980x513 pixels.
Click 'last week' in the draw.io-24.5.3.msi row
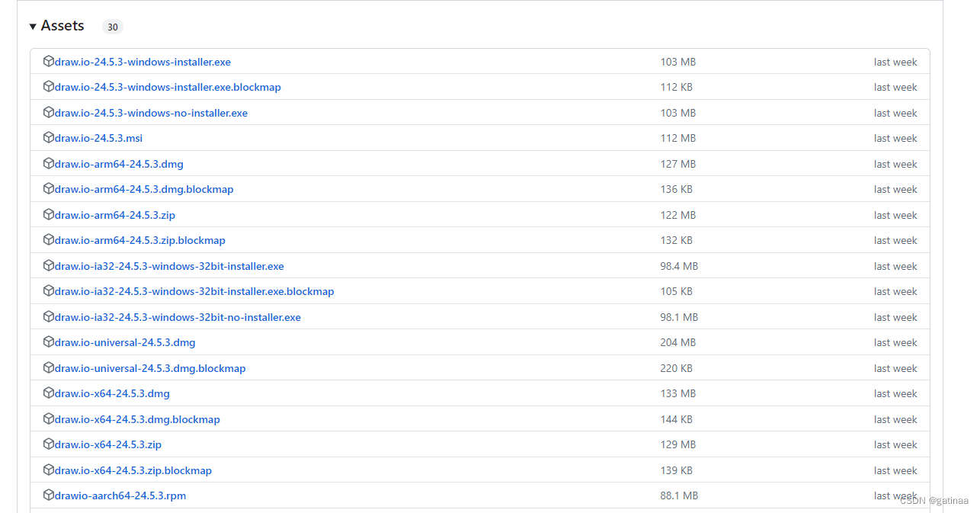[895, 138]
